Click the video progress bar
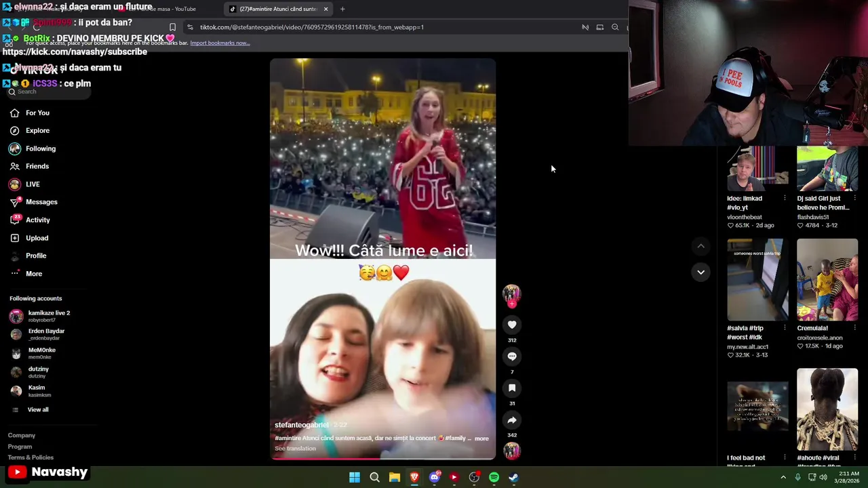 [x=382, y=458]
